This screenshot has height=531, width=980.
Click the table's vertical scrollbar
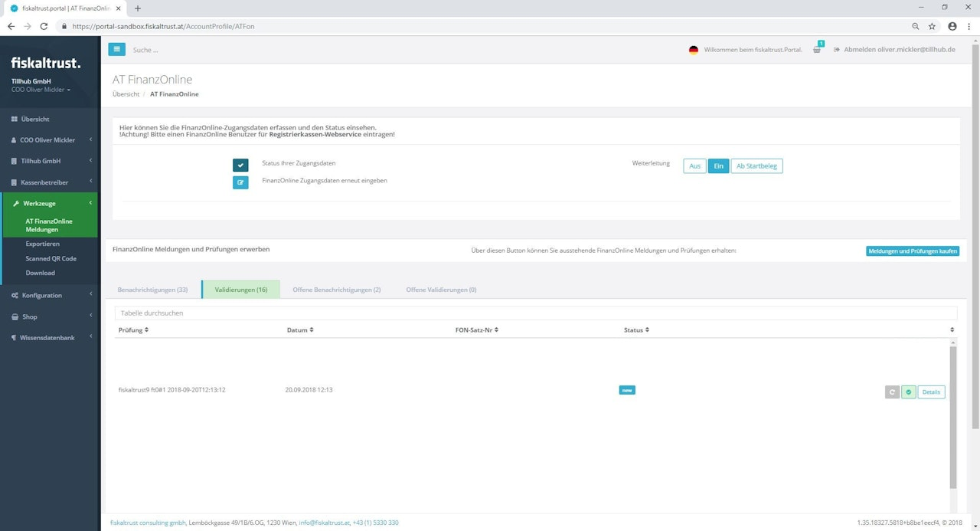click(952, 418)
